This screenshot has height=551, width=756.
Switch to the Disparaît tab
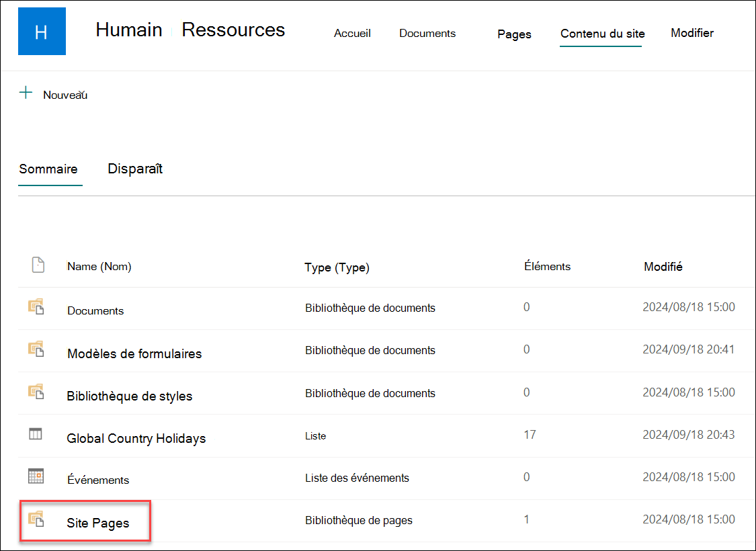point(135,169)
